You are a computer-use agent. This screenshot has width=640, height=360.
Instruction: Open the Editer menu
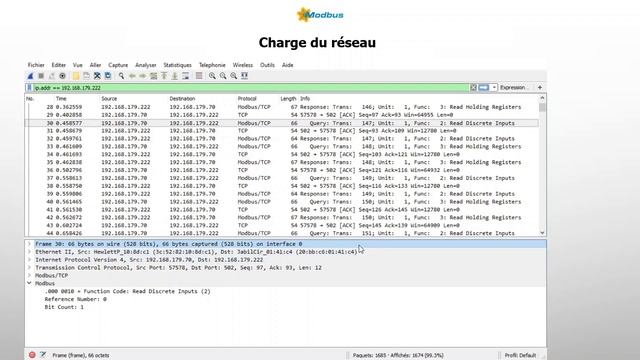click(58, 65)
